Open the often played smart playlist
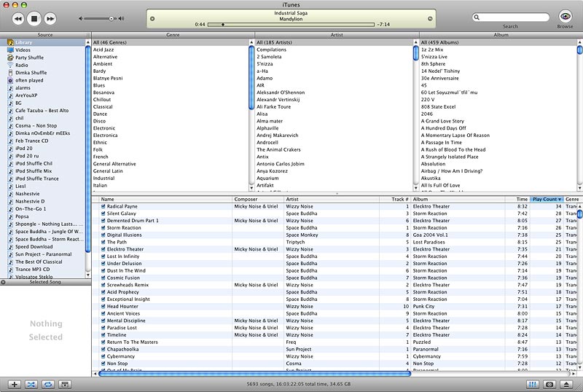 pyautogui.click(x=43, y=80)
